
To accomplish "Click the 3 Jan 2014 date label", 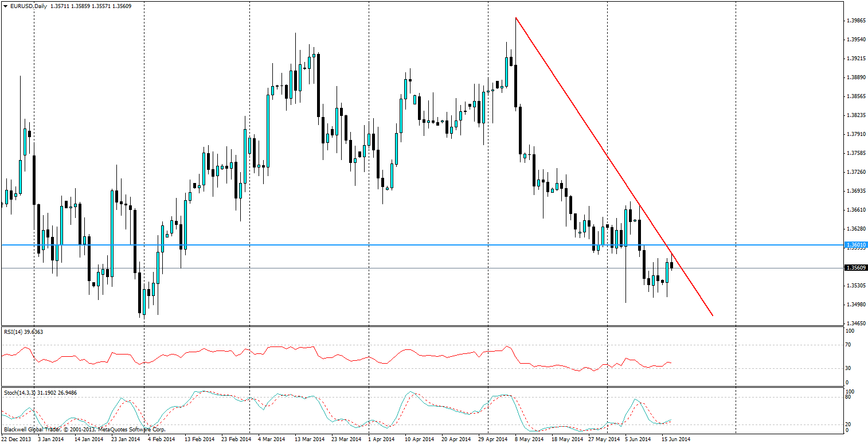I will 50,439.
